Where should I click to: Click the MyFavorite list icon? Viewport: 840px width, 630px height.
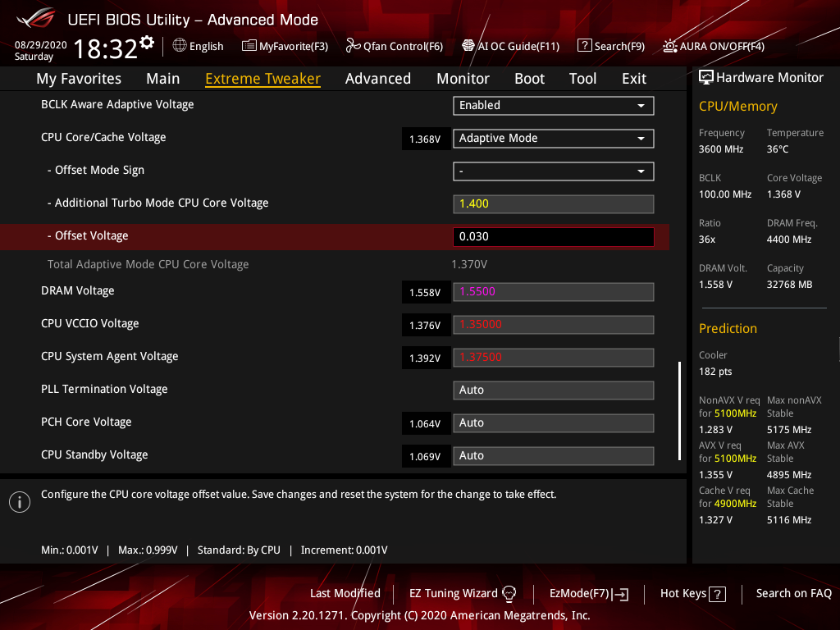249,46
